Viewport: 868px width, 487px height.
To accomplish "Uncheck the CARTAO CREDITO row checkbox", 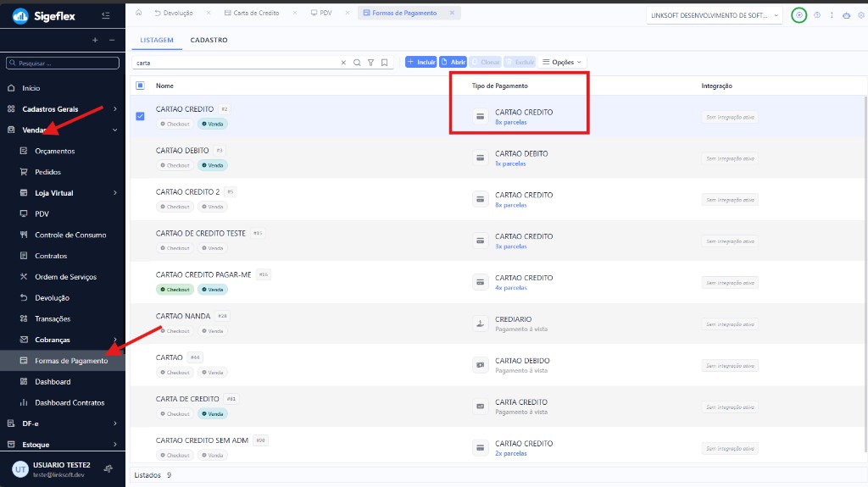I will tap(140, 116).
